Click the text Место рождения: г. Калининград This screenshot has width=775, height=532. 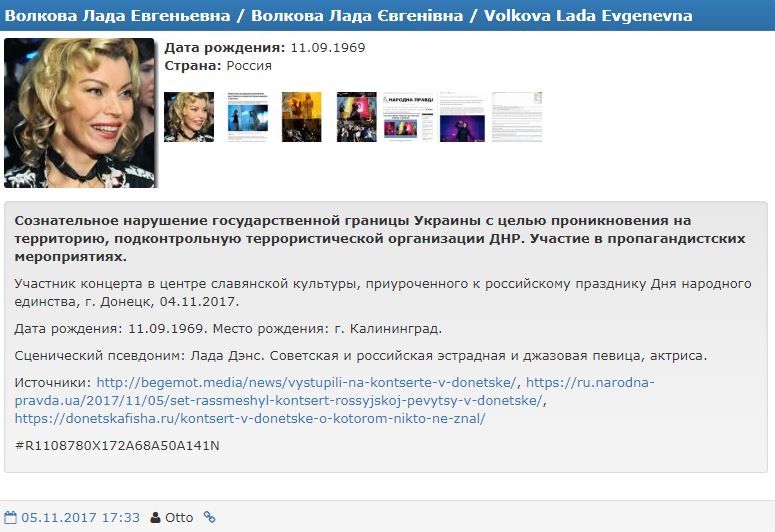pos(327,328)
